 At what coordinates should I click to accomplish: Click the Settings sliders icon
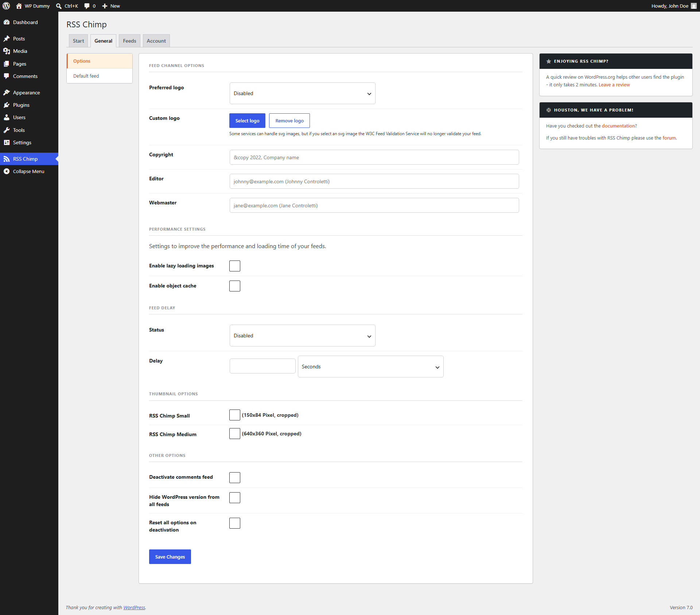[x=7, y=142]
